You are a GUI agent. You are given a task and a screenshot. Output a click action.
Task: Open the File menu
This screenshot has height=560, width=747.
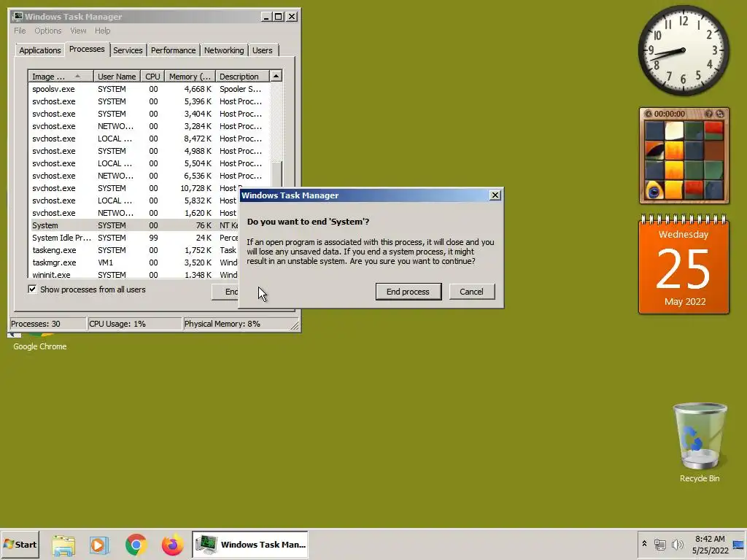(x=20, y=31)
